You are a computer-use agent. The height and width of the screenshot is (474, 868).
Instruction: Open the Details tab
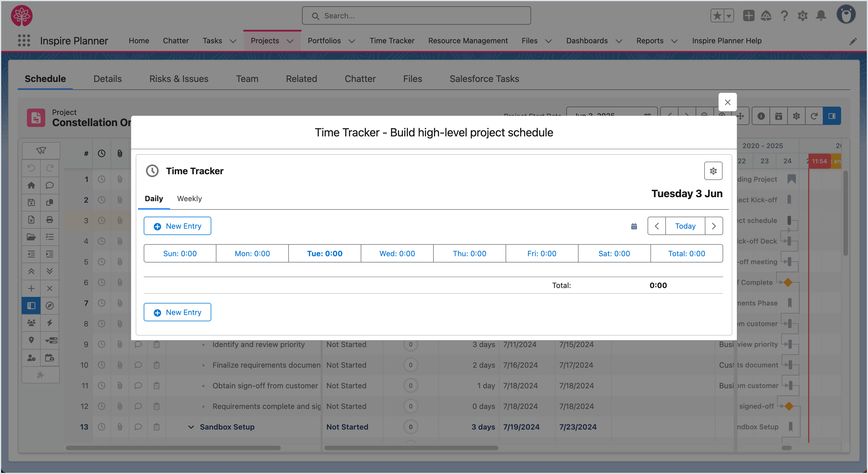point(107,79)
